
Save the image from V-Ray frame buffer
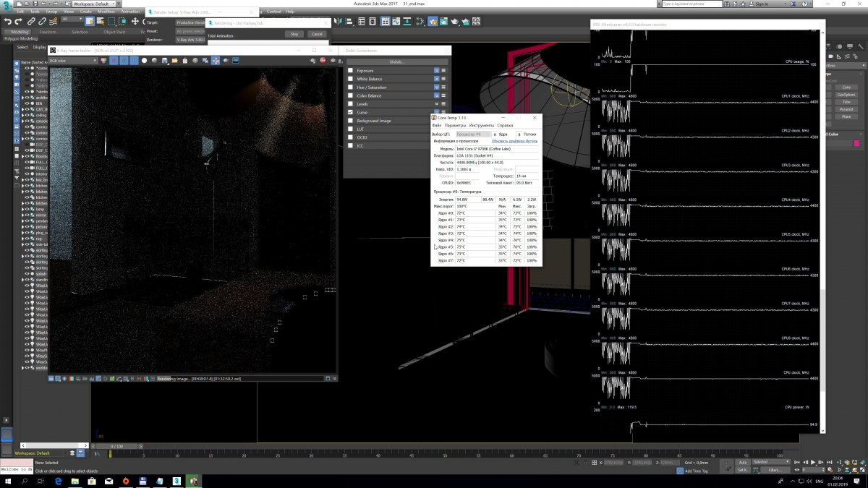165,61
